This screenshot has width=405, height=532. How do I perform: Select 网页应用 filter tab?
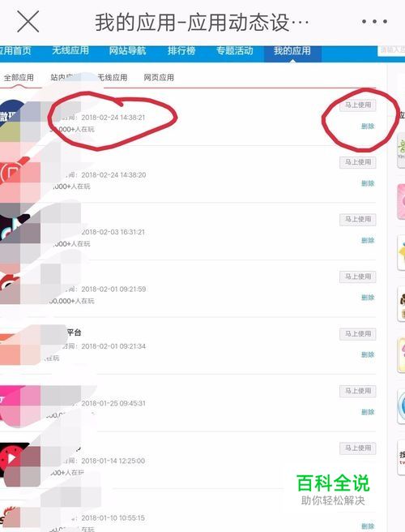159,77
